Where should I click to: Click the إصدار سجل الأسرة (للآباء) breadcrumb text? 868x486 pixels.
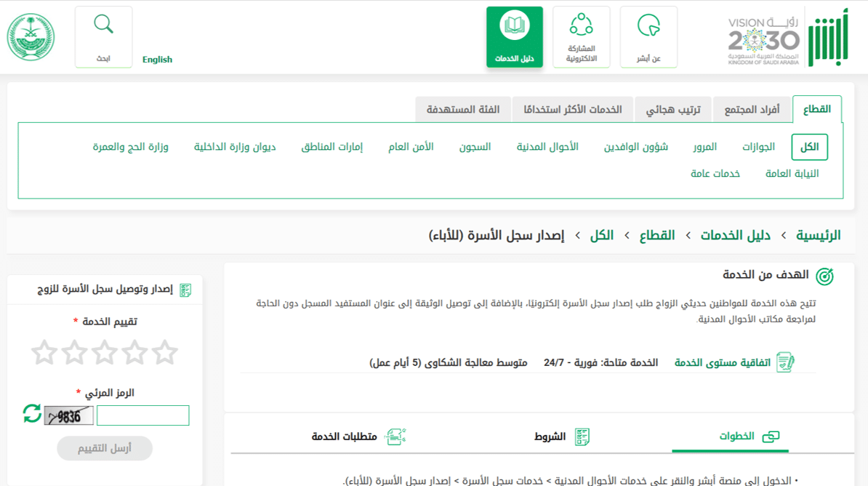coord(497,236)
